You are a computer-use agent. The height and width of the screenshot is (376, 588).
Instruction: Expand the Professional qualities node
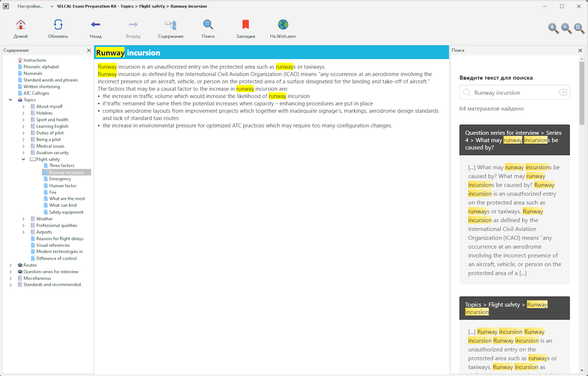click(23, 225)
